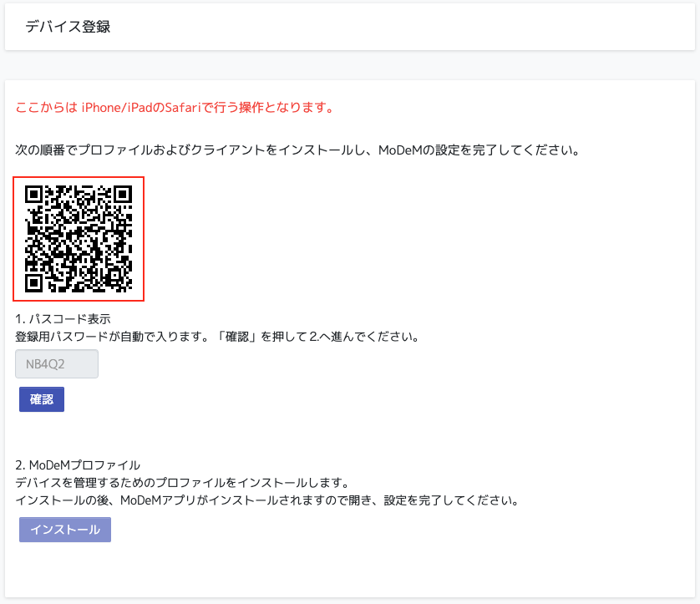Screen dimensions: 700x604
Task: Click empty area right of デバイス登録 header
Action: [418, 27]
